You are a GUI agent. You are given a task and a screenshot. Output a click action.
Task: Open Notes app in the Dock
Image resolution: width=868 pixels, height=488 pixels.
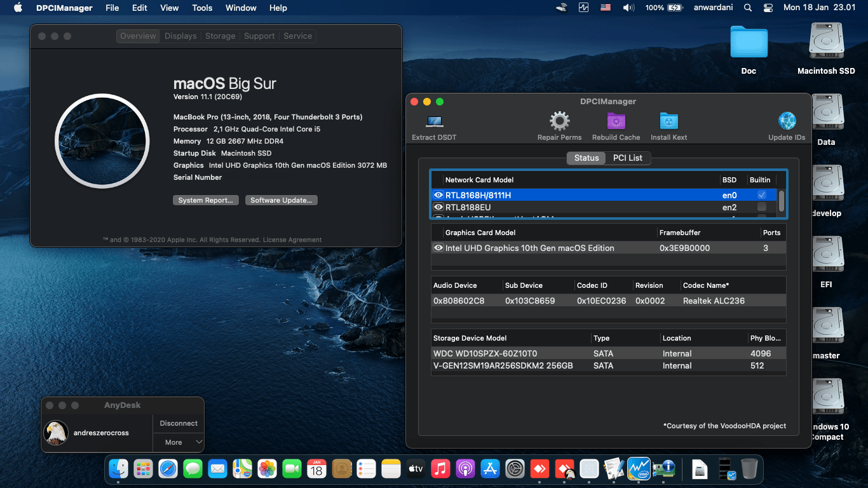(391, 469)
